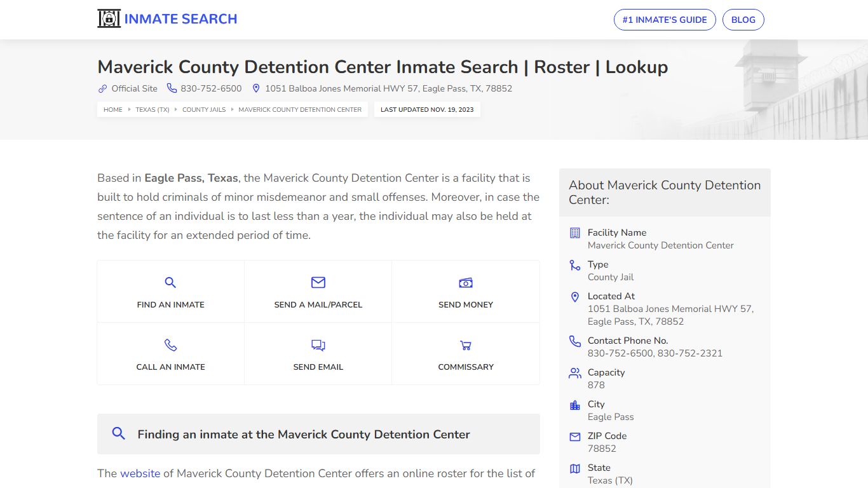The width and height of the screenshot is (868, 488).
Task: Click the phone icon above Call an Inmate
Action: coord(170,345)
